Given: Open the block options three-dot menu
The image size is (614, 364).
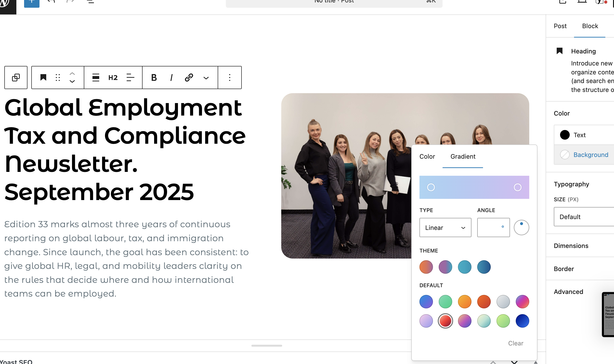Looking at the screenshot, I should pyautogui.click(x=230, y=78).
